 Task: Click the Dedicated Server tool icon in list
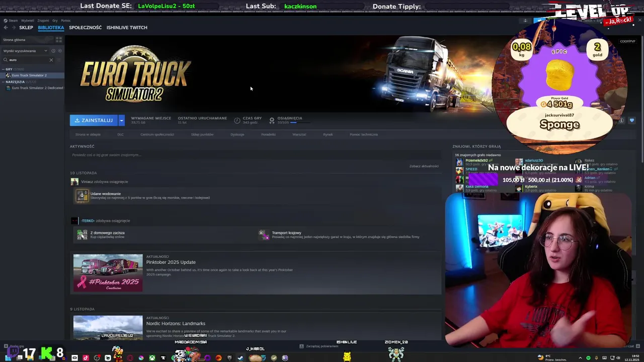pos(9,88)
